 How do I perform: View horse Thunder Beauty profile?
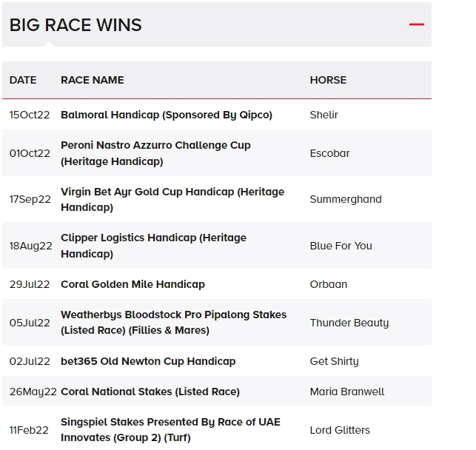[349, 323]
